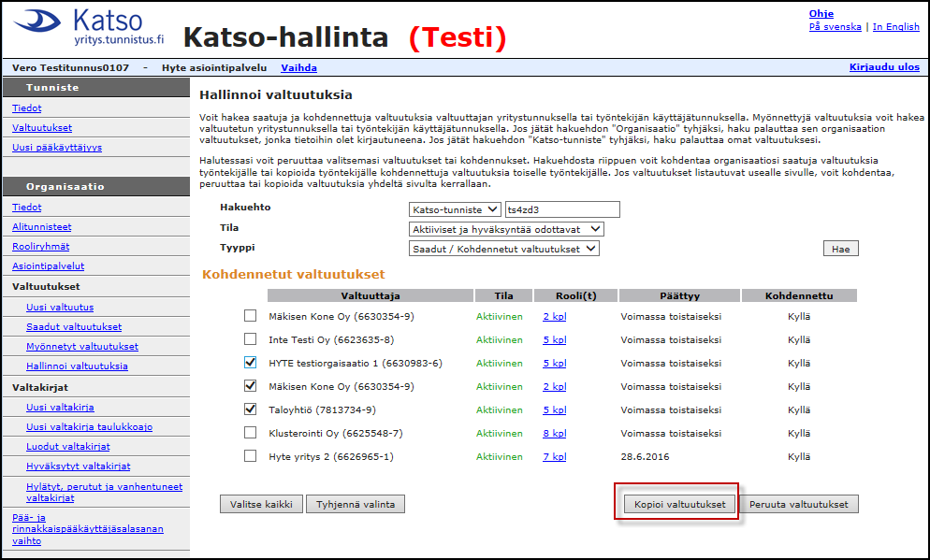This screenshot has height=560, width=930.
Task: Open Tiedot under Tunniste section
Action: [27, 108]
